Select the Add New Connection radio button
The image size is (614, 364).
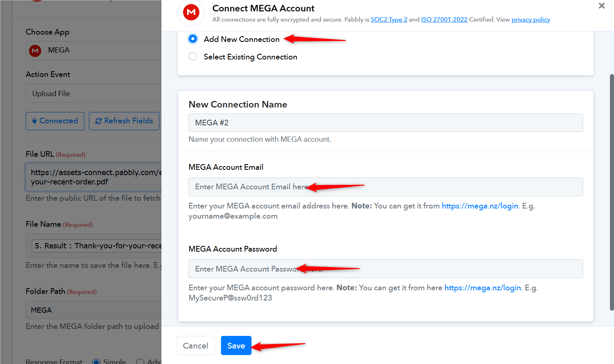193,39
